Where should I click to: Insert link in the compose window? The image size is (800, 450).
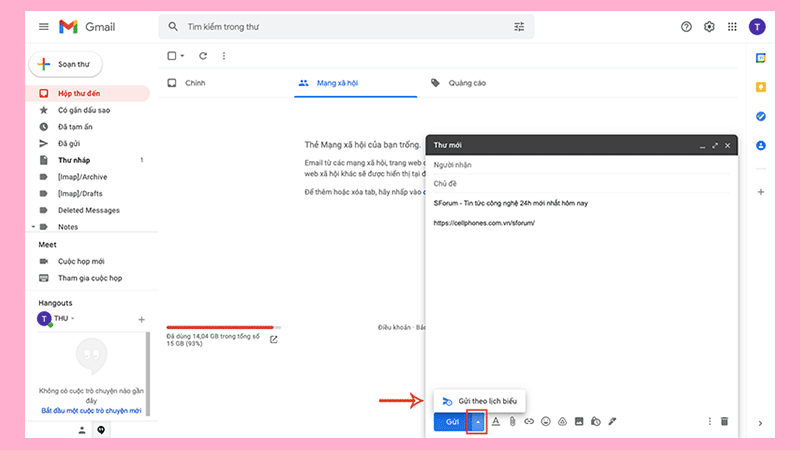(x=529, y=421)
